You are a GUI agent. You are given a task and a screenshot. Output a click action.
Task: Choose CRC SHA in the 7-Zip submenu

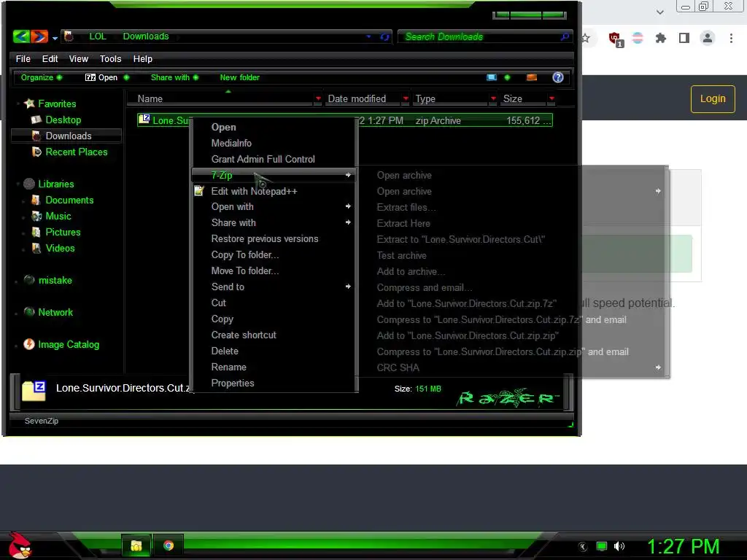pos(398,367)
